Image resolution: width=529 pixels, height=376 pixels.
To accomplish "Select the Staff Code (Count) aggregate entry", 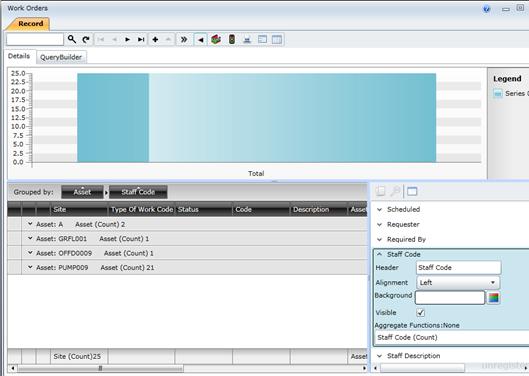I will point(451,337).
